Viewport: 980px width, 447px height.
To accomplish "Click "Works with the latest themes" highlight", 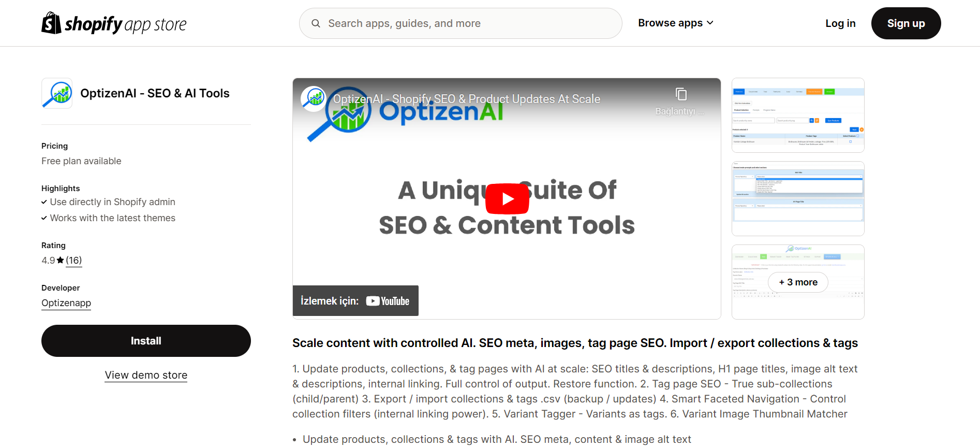I will 112,218.
